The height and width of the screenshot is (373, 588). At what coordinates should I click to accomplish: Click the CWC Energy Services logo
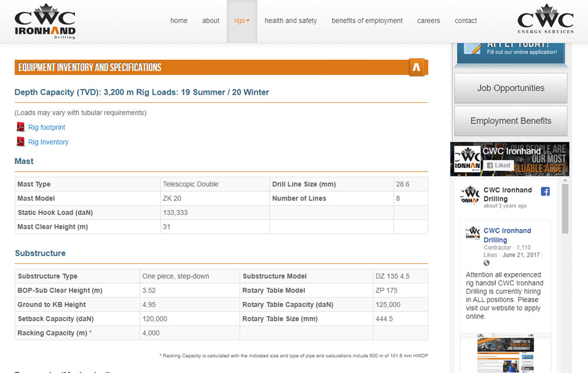tap(546, 19)
